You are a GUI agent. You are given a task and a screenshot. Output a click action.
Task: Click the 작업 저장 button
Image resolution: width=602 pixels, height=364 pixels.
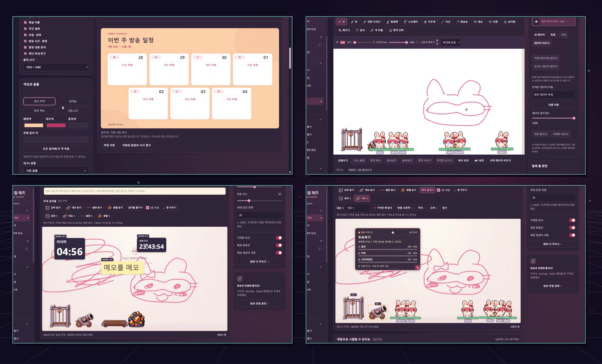point(109,145)
